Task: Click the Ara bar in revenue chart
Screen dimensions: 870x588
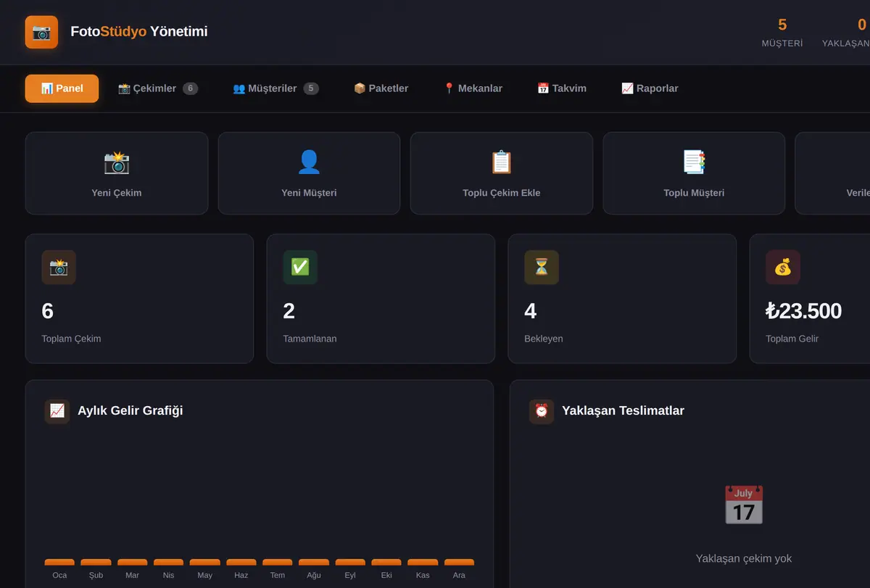Action: 459,562
